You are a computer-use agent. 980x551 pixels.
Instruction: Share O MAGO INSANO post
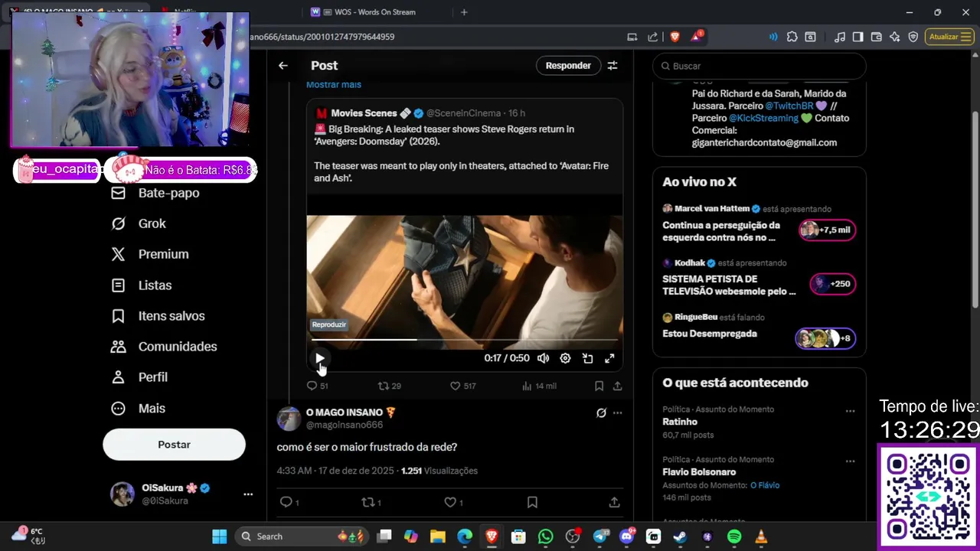pos(614,503)
